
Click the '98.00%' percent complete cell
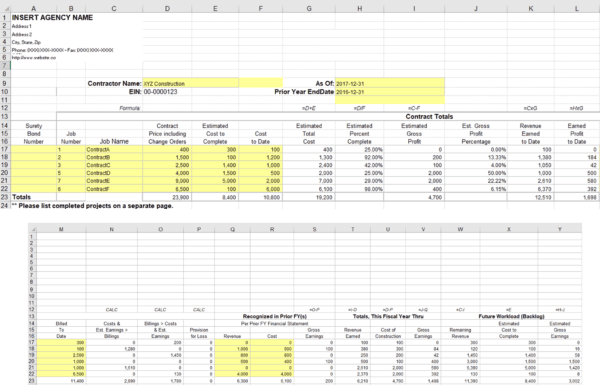[x=359, y=189]
